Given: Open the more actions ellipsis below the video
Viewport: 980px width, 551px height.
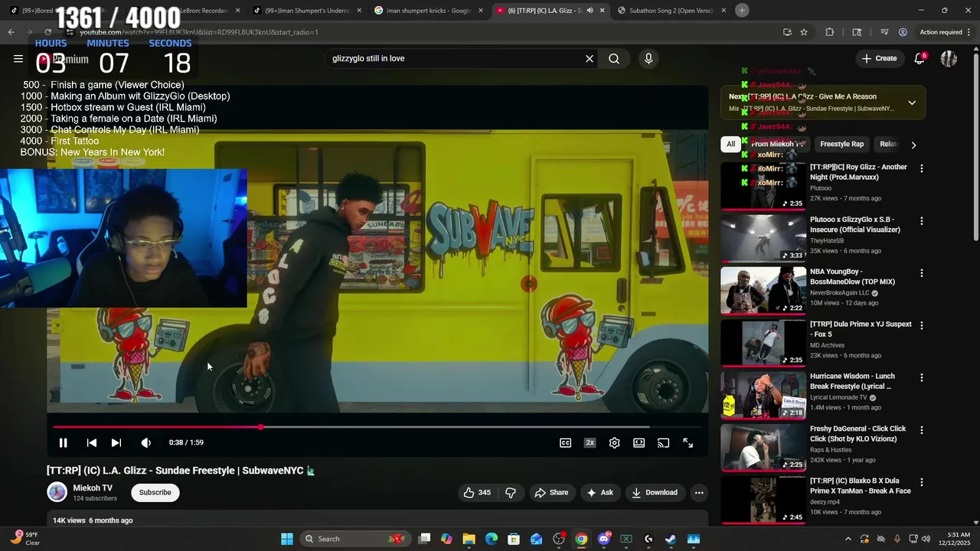Looking at the screenshot, I should [x=698, y=492].
